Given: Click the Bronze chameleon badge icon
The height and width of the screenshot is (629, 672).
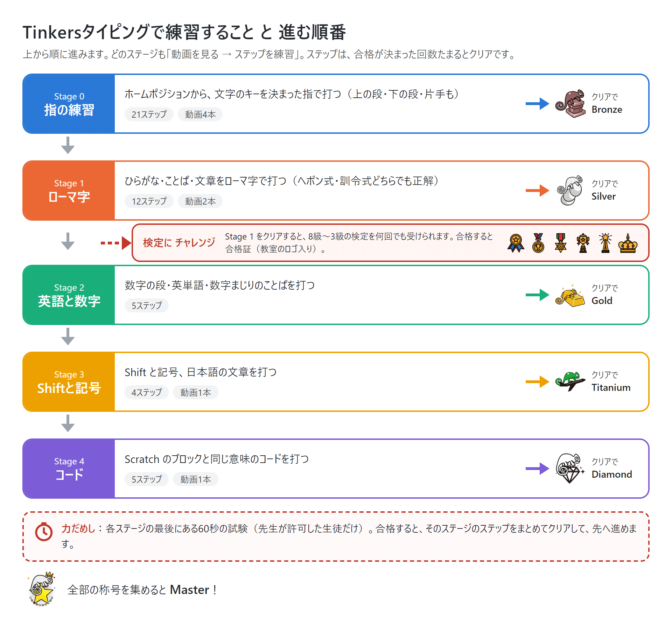Looking at the screenshot, I should tap(570, 104).
